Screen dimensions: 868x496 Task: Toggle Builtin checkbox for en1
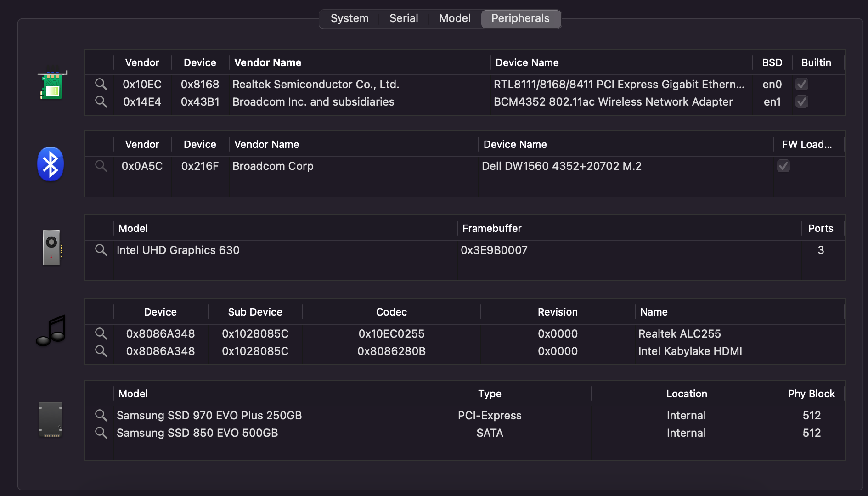pyautogui.click(x=802, y=101)
